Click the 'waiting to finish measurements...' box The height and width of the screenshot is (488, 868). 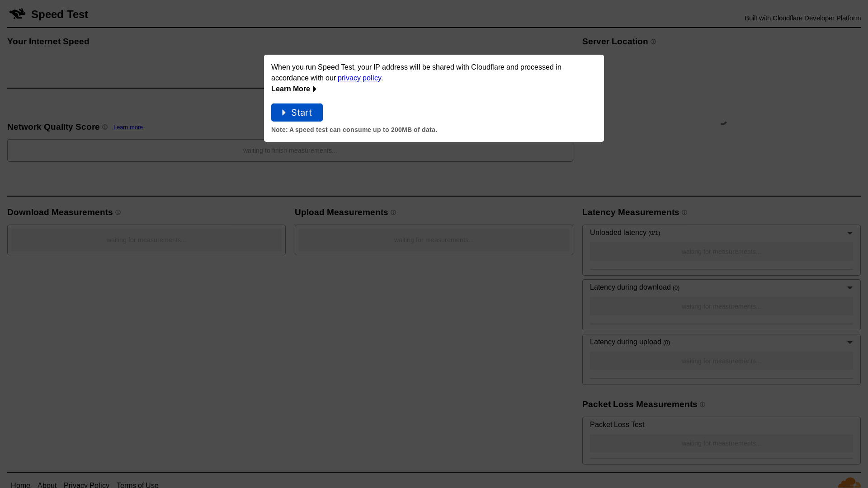click(x=290, y=150)
